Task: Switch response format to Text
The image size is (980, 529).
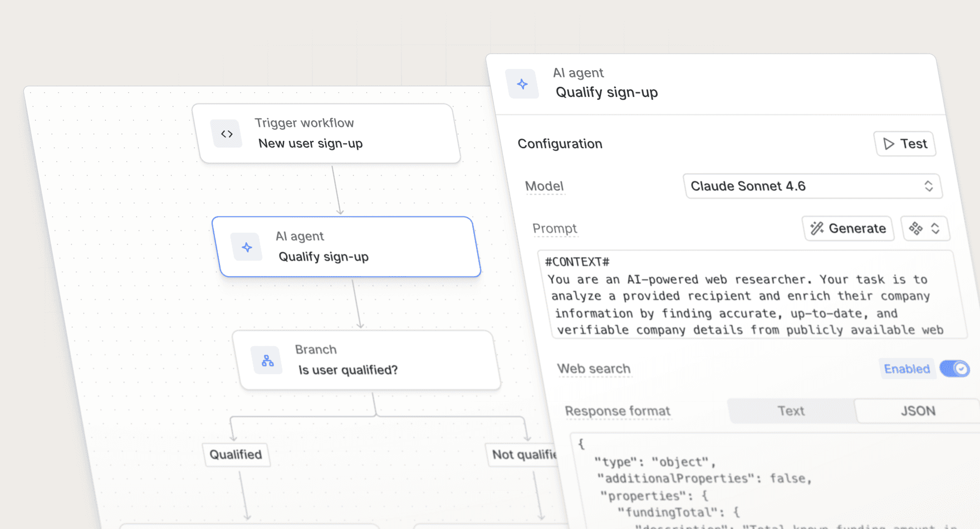Action: pyautogui.click(x=791, y=411)
